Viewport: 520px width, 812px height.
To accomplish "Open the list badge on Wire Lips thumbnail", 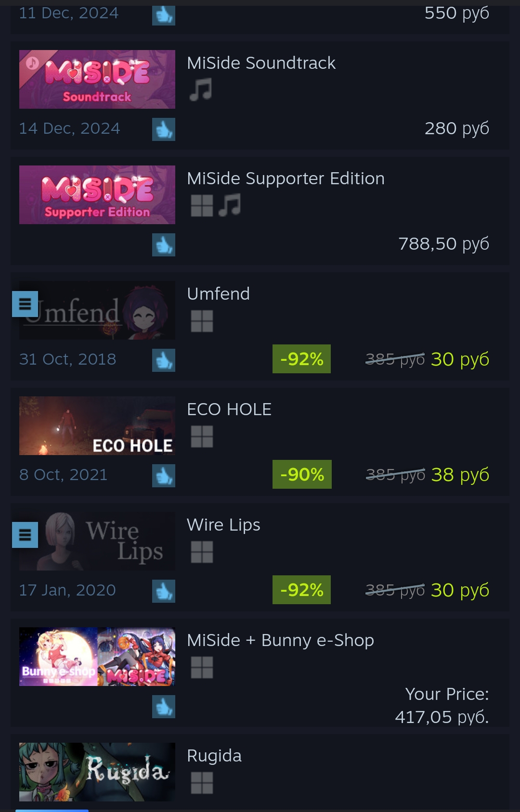I will (25, 535).
